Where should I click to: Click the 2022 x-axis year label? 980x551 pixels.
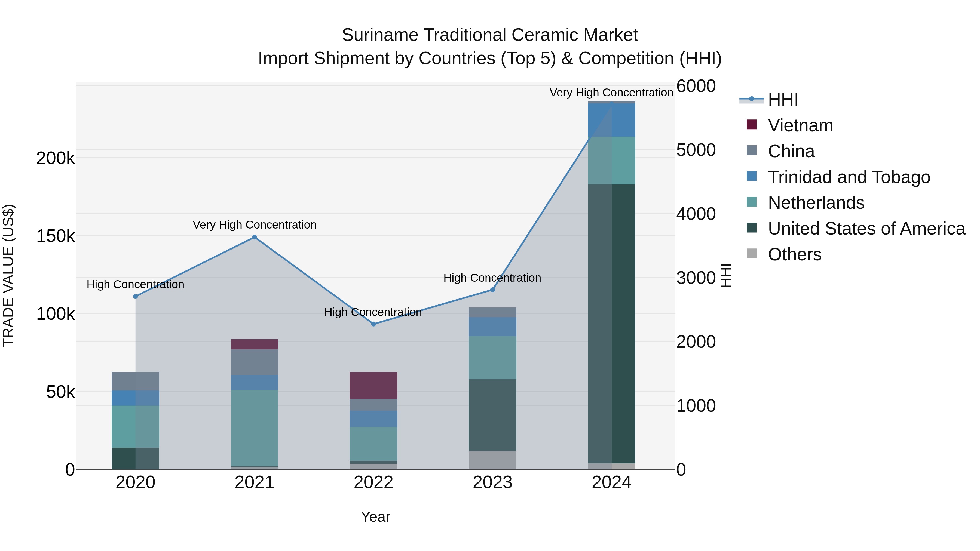(373, 482)
